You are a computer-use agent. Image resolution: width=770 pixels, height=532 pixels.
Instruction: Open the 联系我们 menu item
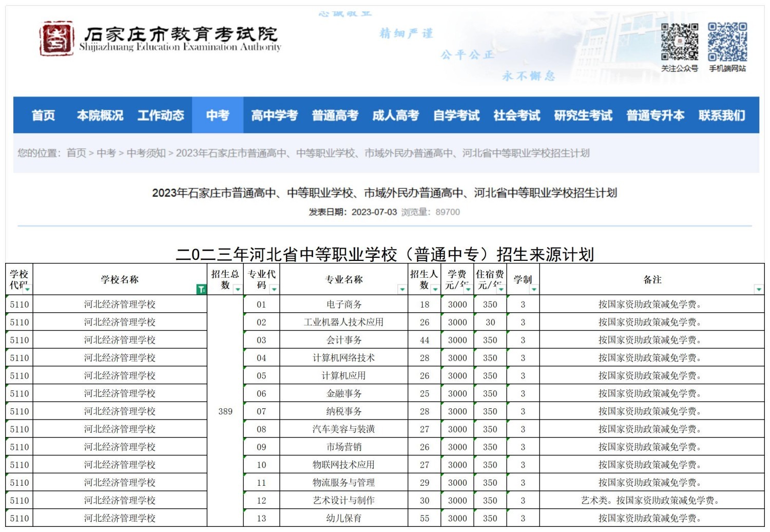(x=722, y=115)
